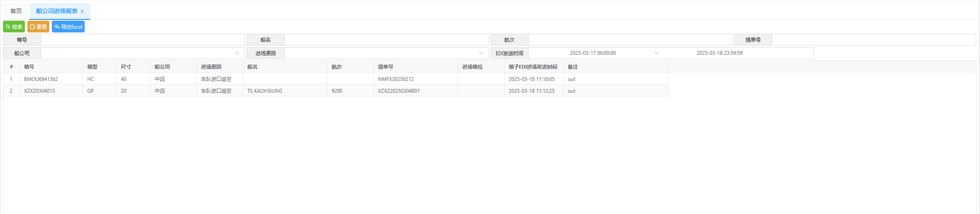Select row with container BMOU6841362
This screenshot has width=980, height=214.
click(41, 79)
